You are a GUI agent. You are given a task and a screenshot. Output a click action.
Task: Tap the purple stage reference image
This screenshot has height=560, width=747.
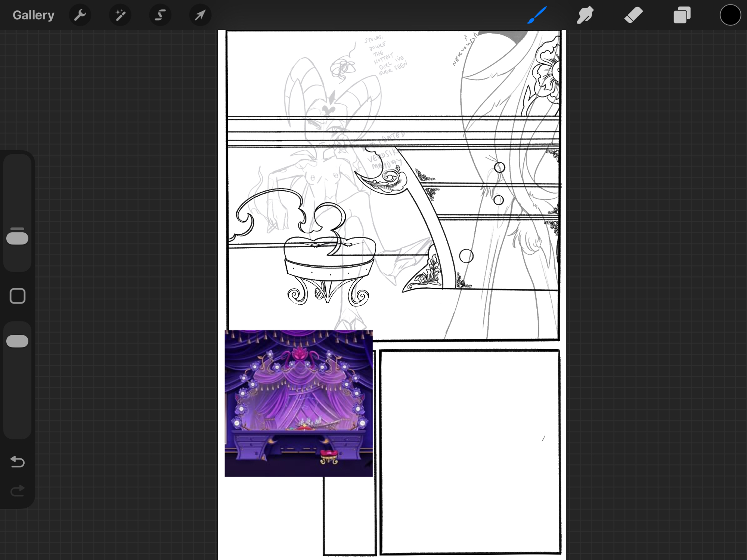pyautogui.click(x=298, y=403)
